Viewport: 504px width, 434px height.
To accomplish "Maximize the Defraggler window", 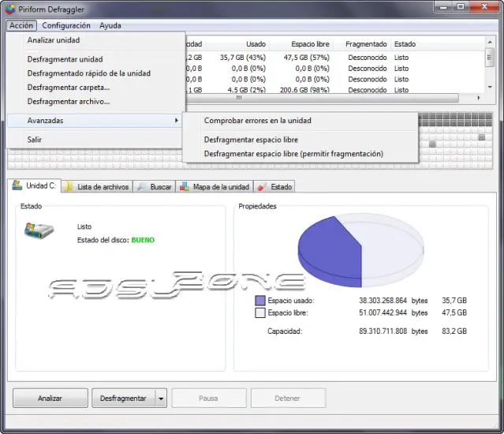I will [461, 7].
